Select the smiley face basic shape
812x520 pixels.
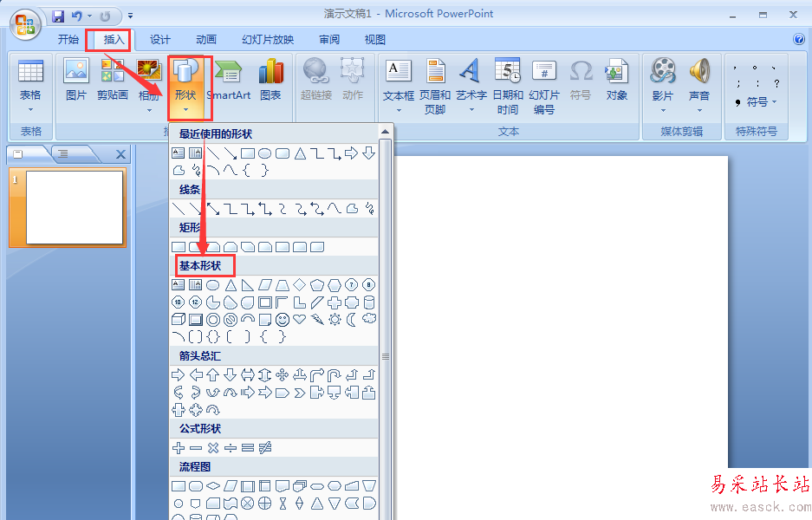click(x=283, y=320)
